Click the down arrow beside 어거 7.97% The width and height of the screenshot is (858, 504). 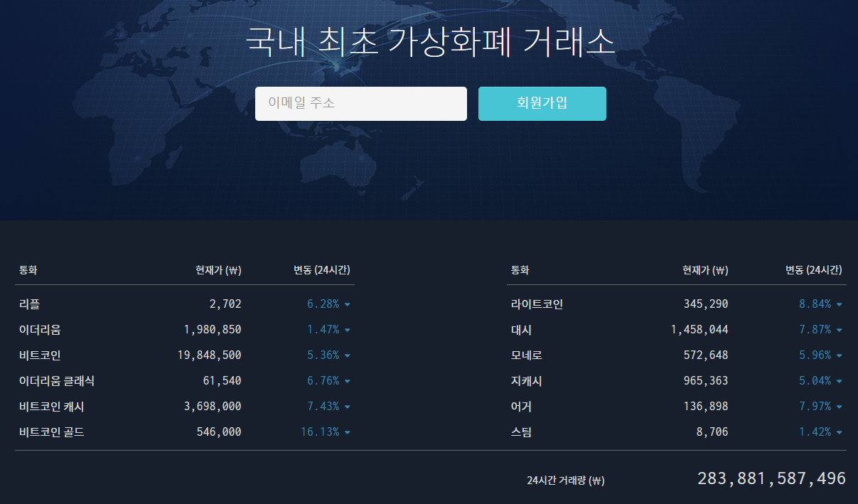pos(839,407)
